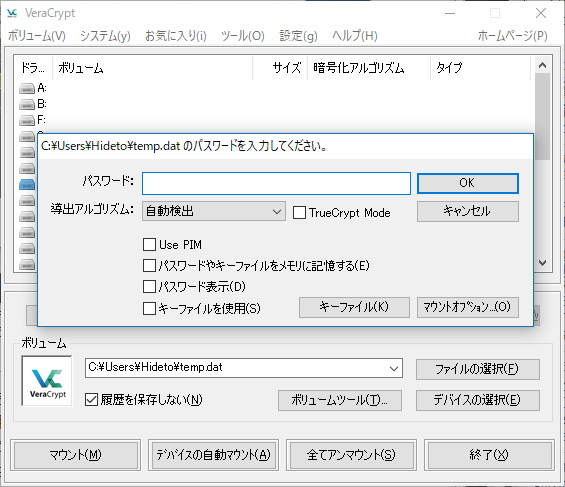Select the drive B: icon
This screenshot has width=565, height=487.
pos(27,104)
